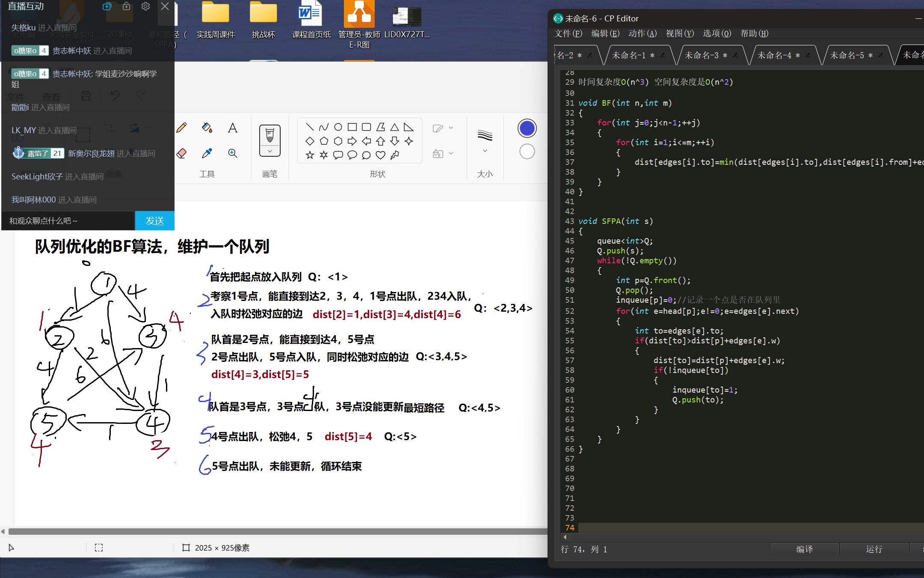Click the 编译 compile button

click(x=804, y=549)
